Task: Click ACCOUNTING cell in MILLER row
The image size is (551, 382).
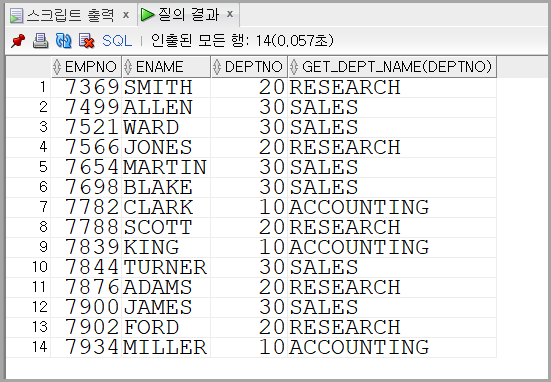Action: coord(392,348)
